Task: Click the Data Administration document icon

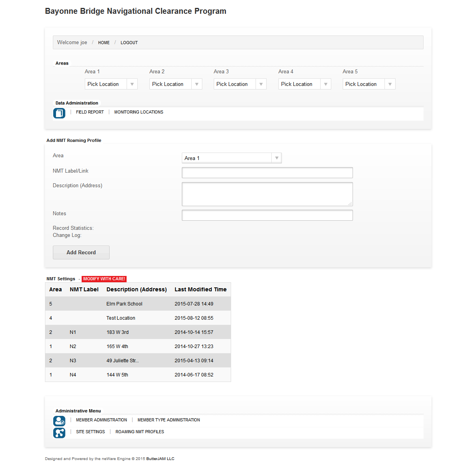Action: [x=59, y=113]
